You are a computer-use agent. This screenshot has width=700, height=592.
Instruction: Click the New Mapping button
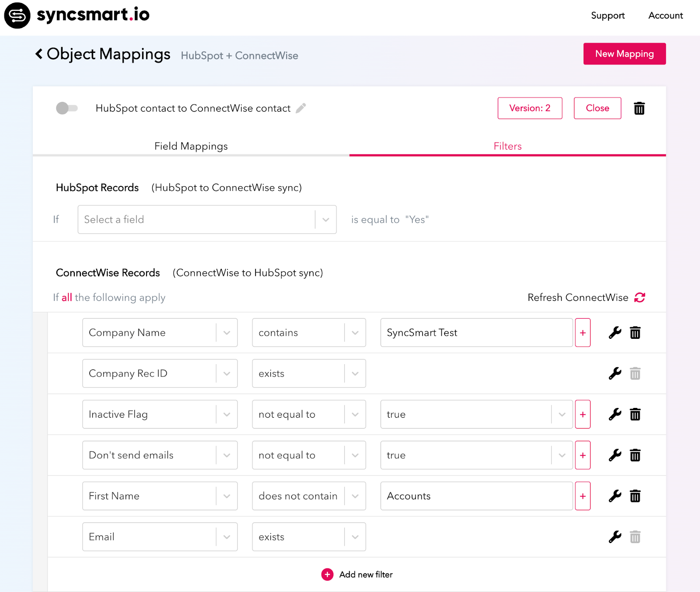coord(624,54)
